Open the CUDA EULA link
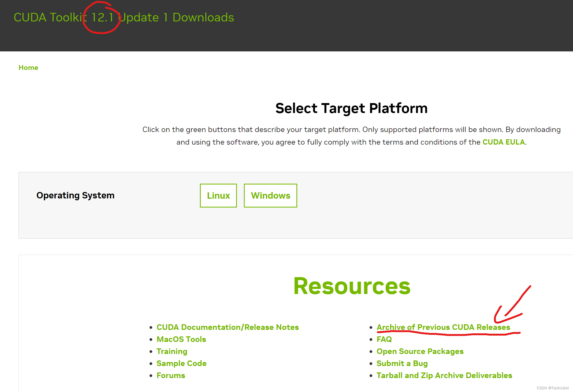The height and width of the screenshot is (392, 573). pos(504,142)
